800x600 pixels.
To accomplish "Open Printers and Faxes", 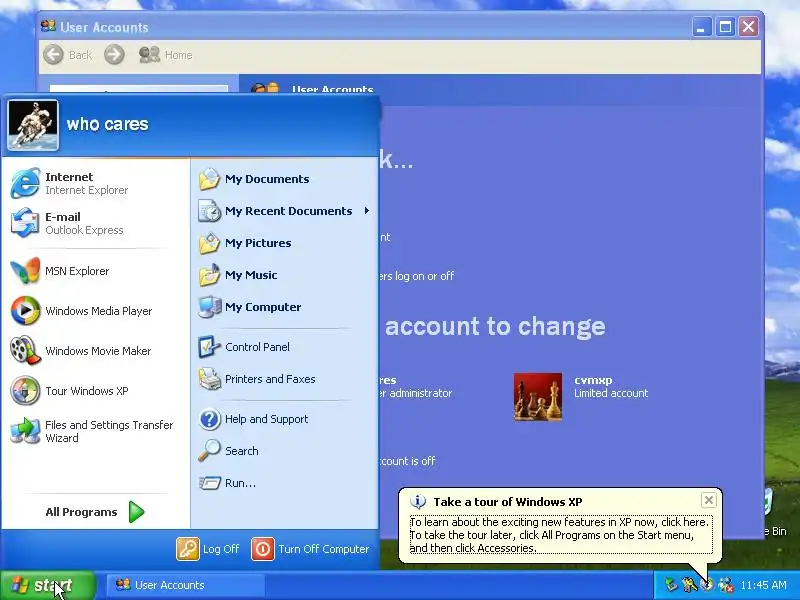I will click(284, 379).
